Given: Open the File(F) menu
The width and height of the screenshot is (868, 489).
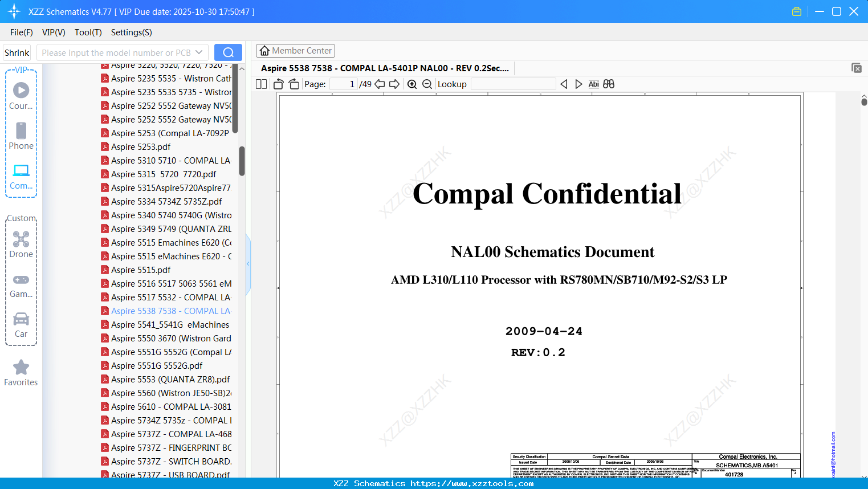Looking at the screenshot, I should (x=22, y=32).
